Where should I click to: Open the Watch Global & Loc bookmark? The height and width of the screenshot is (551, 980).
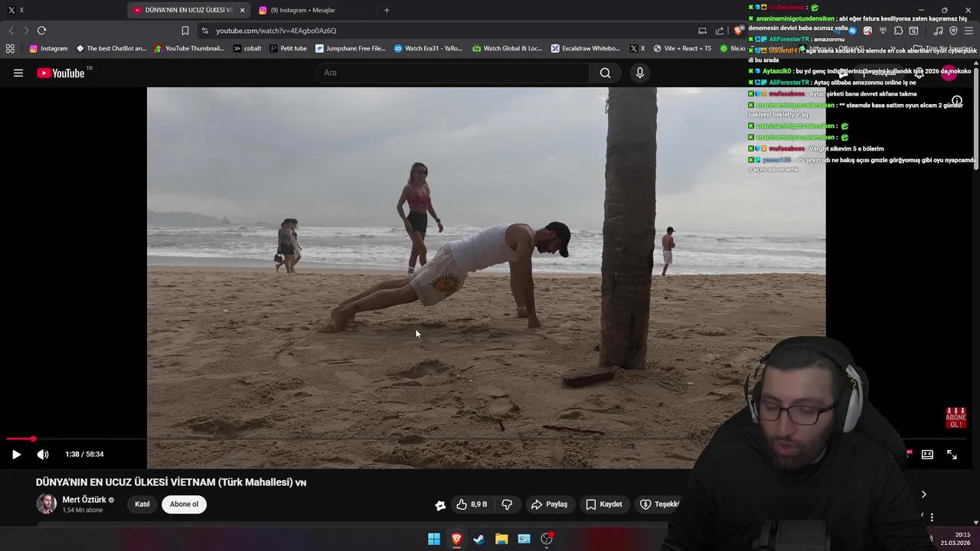[507, 48]
